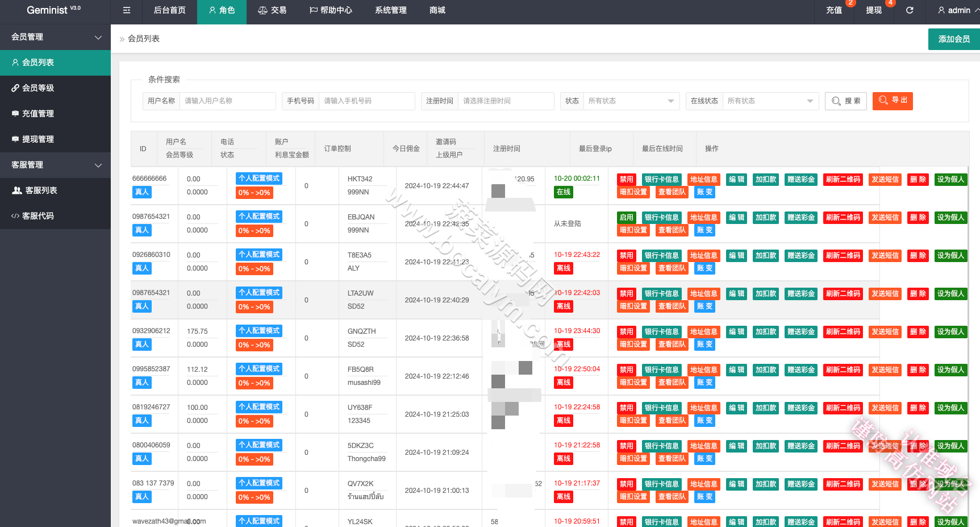Open 客服列表 in the sidebar
The height and width of the screenshot is (527, 980).
point(55,190)
